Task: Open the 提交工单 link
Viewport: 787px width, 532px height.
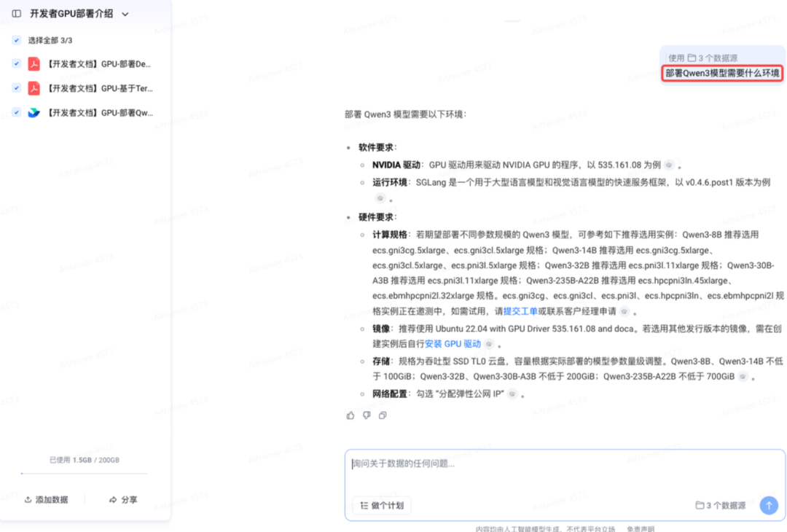Action: click(520, 311)
